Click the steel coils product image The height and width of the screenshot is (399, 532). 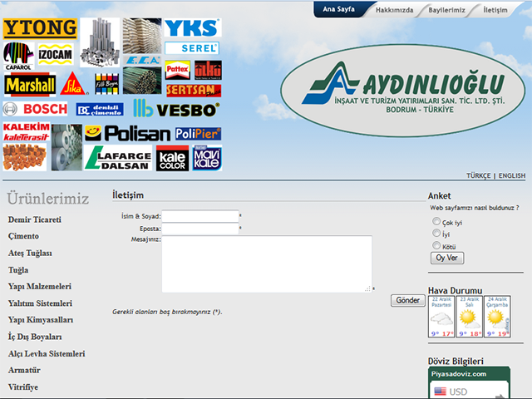point(66,147)
